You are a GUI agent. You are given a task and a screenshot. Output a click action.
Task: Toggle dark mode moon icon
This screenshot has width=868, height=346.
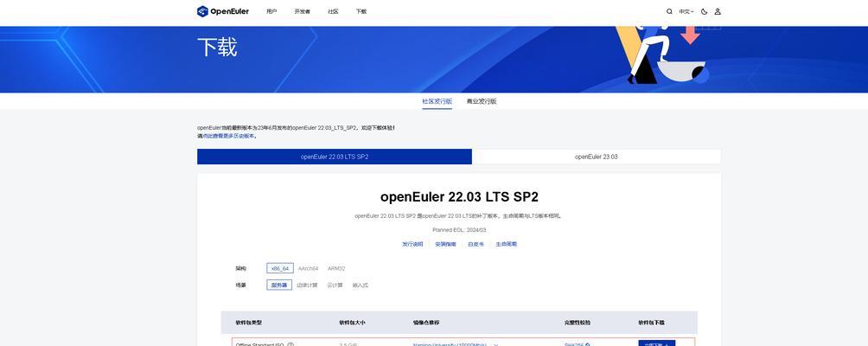click(704, 11)
